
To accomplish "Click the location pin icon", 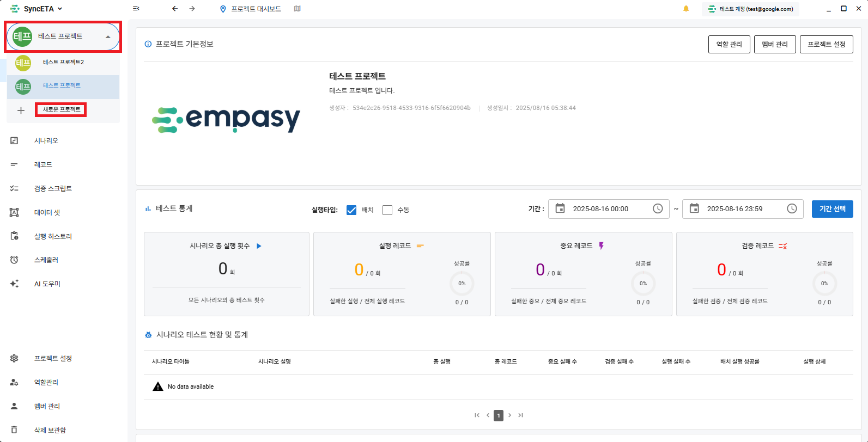I will [223, 9].
